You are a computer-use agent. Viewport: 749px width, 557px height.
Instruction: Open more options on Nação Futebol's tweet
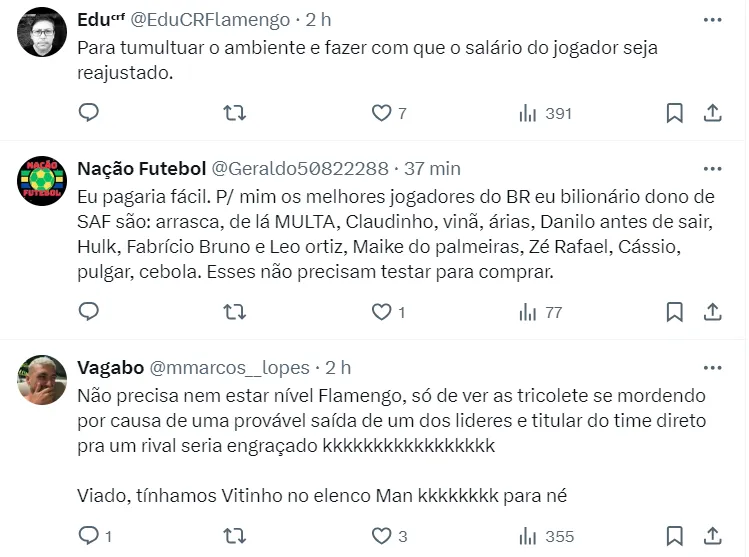712,168
